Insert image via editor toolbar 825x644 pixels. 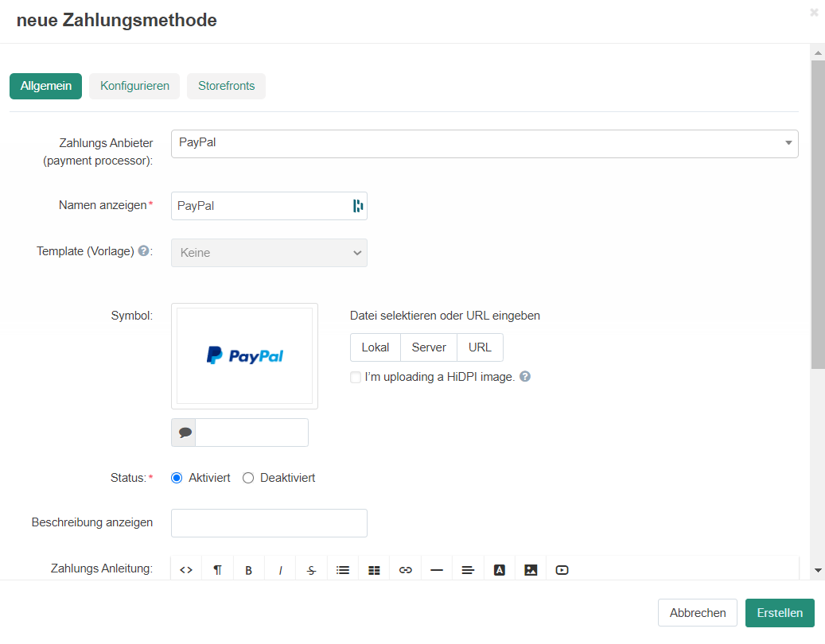(x=531, y=570)
